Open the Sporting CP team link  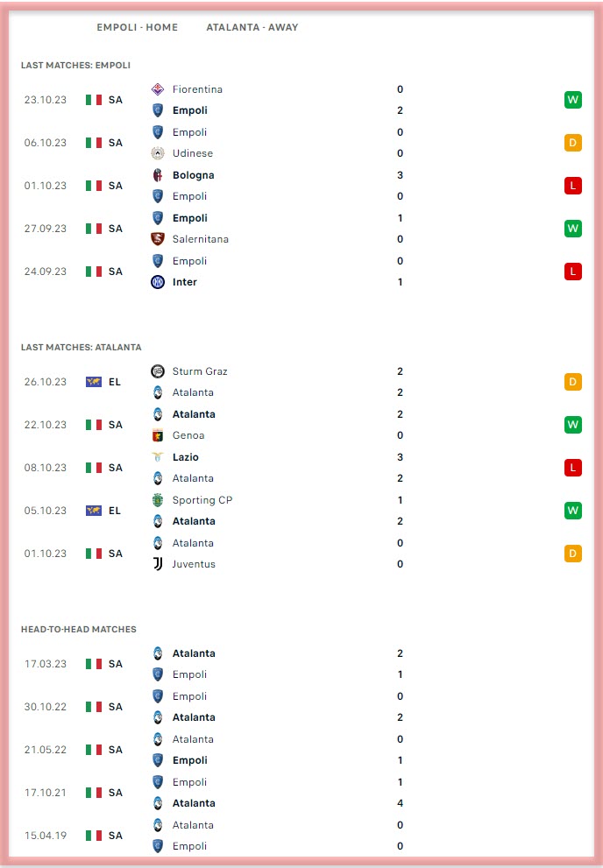pos(202,500)
